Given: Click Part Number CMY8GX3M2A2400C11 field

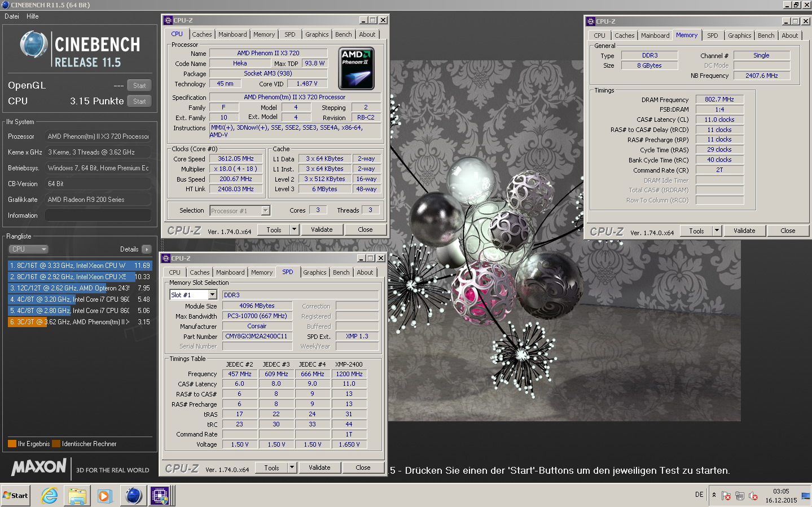Looking at the screenshot, I should coord(256,336).
